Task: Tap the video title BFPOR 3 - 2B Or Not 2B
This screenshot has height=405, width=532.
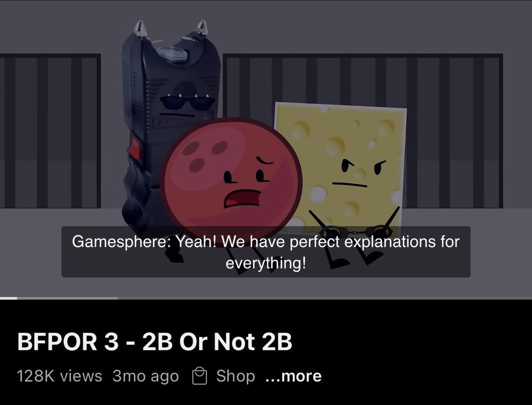Action: pos(154,342)
